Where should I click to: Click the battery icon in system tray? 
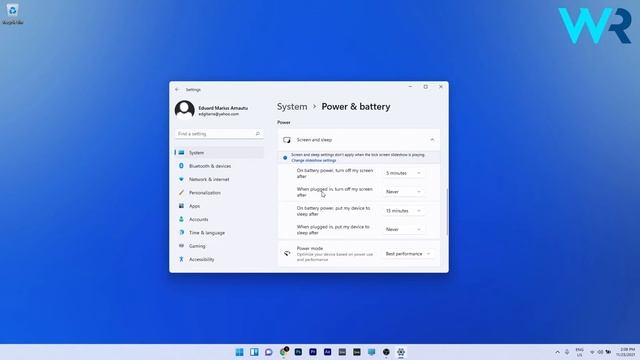(608, 352)
